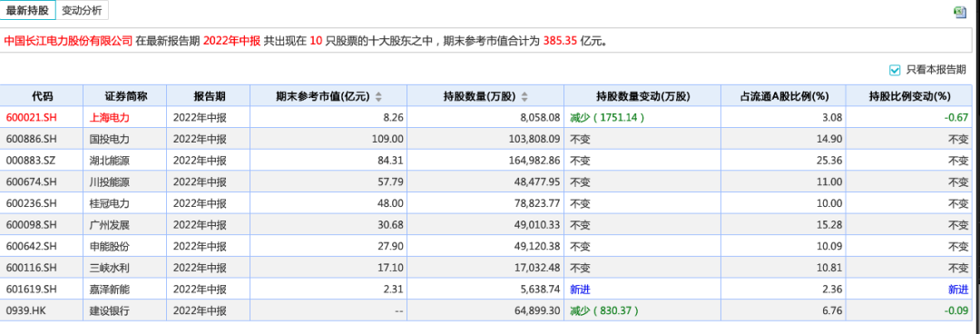The image size is (980, 334).
Task: Click the 25.36 share ratio cell
Action: tap(784, 160)
